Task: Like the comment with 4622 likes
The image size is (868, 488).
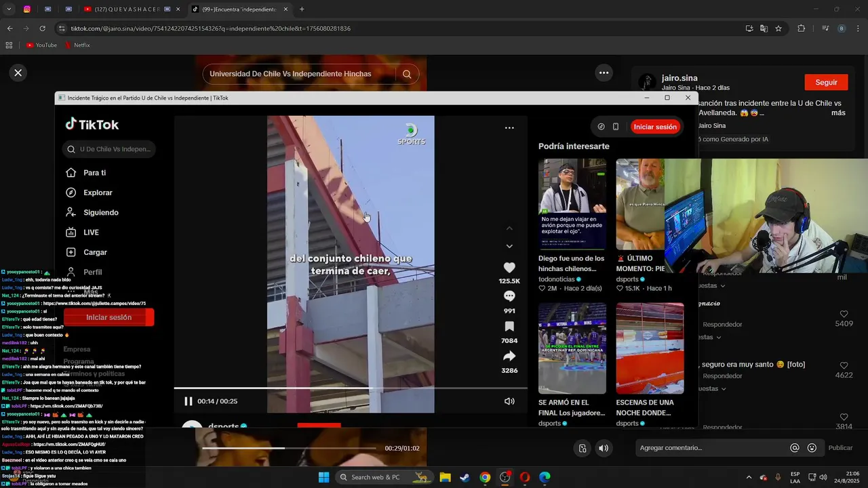Action: [x=844, y=366]
